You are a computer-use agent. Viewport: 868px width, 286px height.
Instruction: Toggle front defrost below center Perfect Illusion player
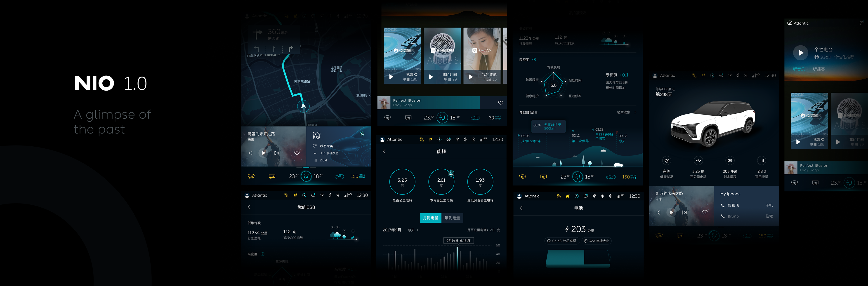click(x=387, y=117)
